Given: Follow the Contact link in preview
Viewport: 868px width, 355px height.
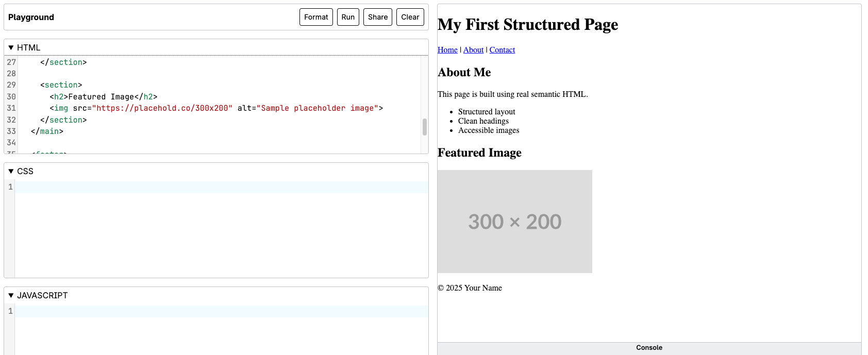Looking at the screenshot, I should click(x=502, y=50).
